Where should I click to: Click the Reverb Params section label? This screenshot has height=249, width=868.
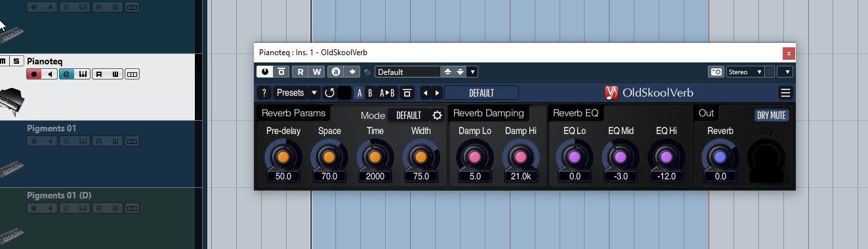(x=293, y=113)
